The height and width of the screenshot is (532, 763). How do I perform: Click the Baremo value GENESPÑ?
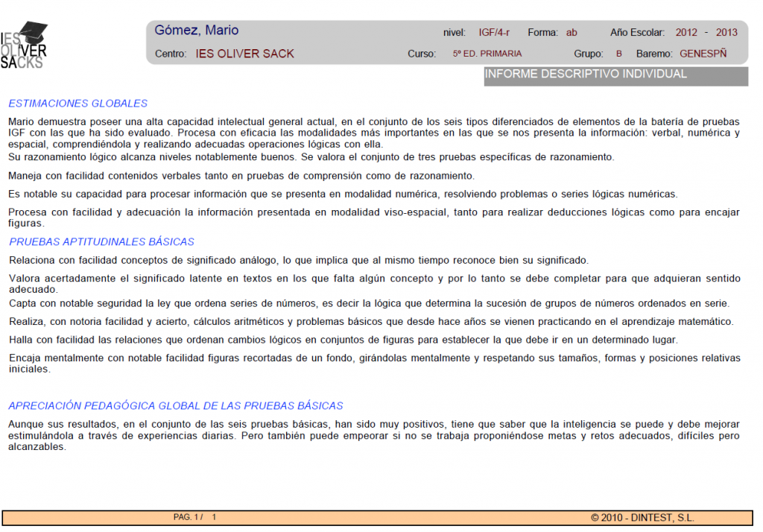point(703,54)
